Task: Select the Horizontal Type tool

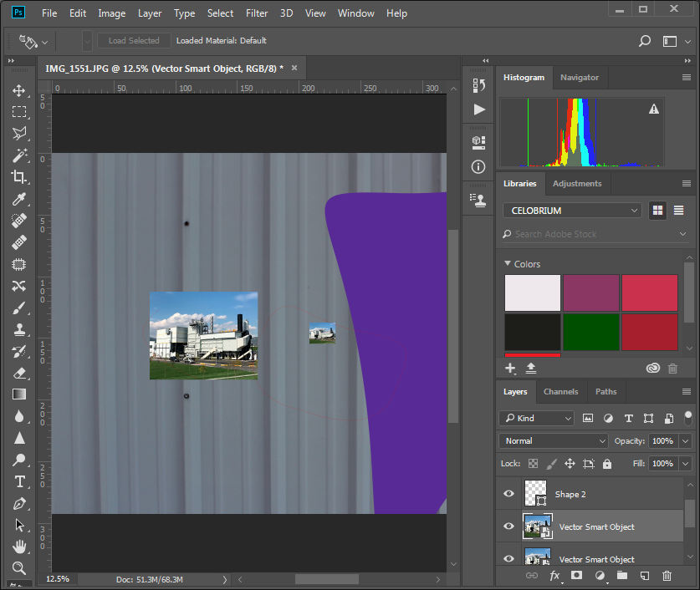Action: tap(18, 482)
